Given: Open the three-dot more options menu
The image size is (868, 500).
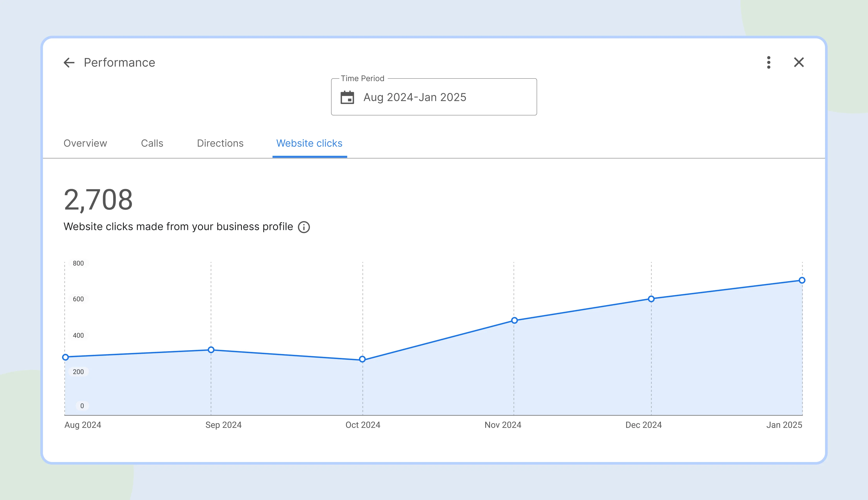Looking at the screenshot, I should (x=769, y=62).
